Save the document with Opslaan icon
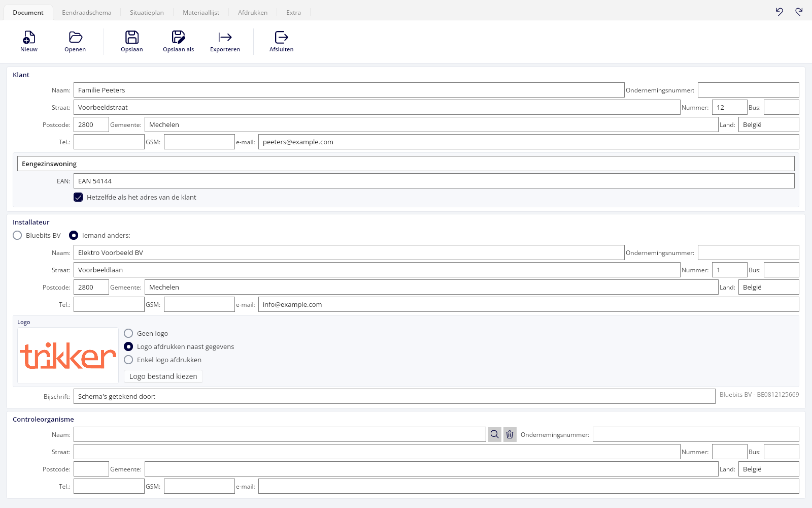 [x=132, y=37]
